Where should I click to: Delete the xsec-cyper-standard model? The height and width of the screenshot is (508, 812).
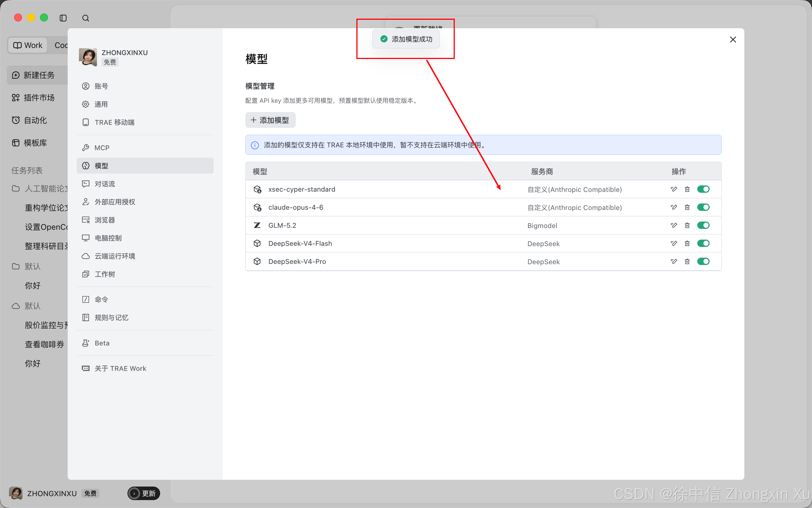(687, 189)
